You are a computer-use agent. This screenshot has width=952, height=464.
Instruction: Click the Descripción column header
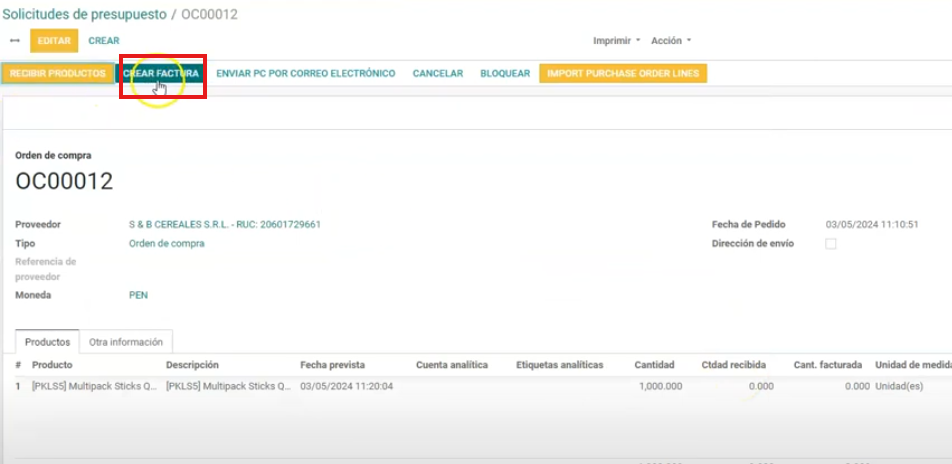(x=192, y=365)
